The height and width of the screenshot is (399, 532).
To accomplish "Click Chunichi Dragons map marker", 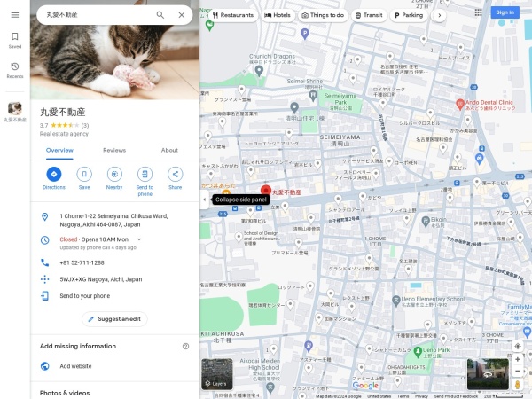I will click(x=259, y=71).
